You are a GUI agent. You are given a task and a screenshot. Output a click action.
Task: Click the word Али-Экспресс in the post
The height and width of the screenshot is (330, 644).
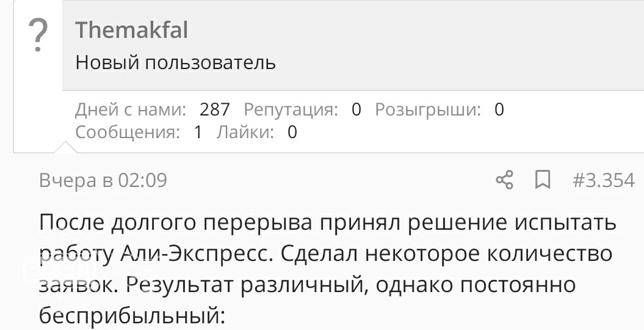click(x=198, y=254)
